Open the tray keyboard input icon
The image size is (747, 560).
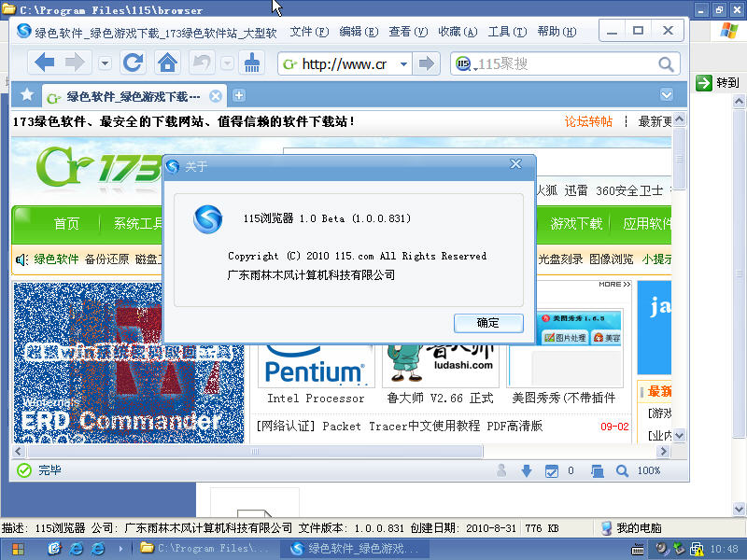coord(638,550)
